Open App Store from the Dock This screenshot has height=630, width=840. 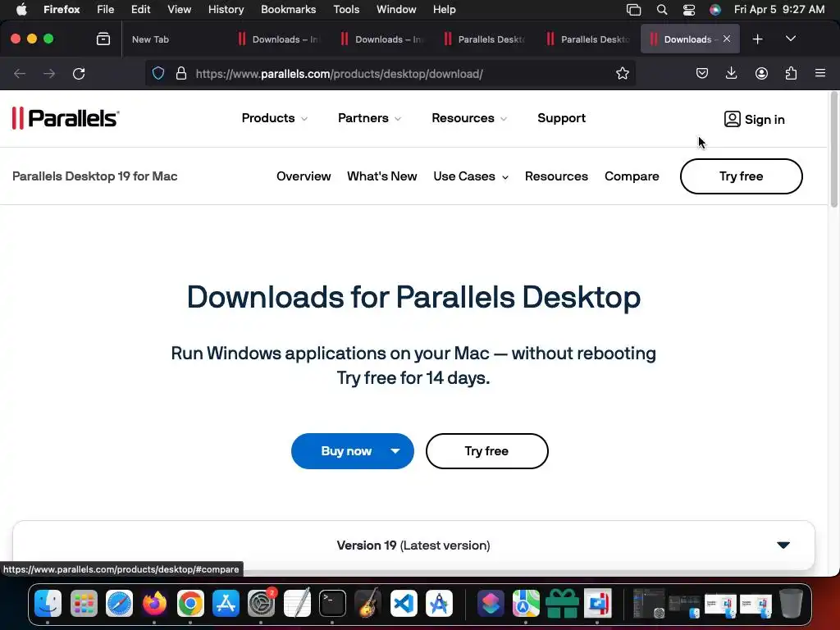[226, 603]
